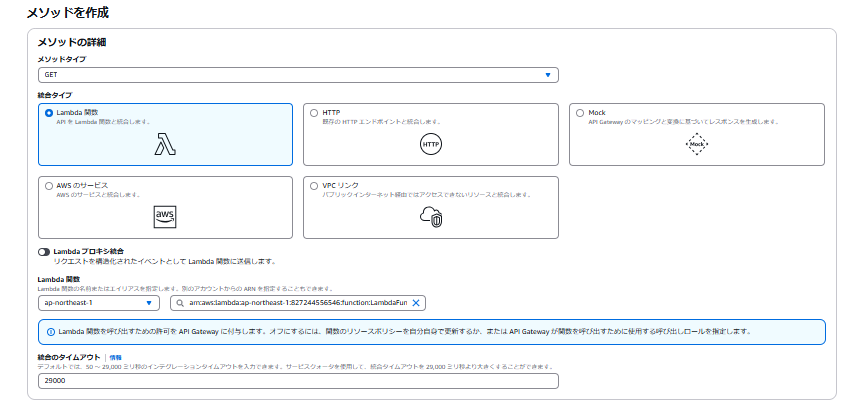The height and width of the screenshot is (403, 858).
Task: Open the ap-northeast-1 region dropdown
Action: tap(99, 303)
